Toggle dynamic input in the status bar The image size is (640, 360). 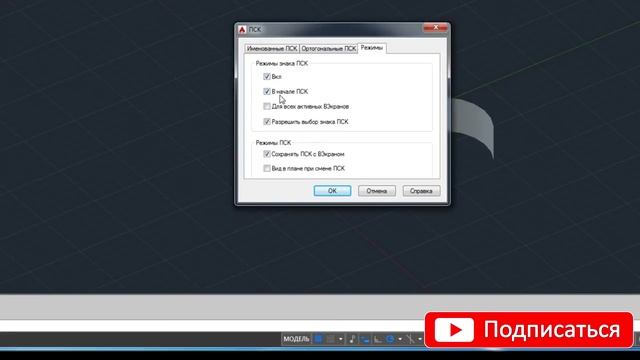(x=365, y=339)
